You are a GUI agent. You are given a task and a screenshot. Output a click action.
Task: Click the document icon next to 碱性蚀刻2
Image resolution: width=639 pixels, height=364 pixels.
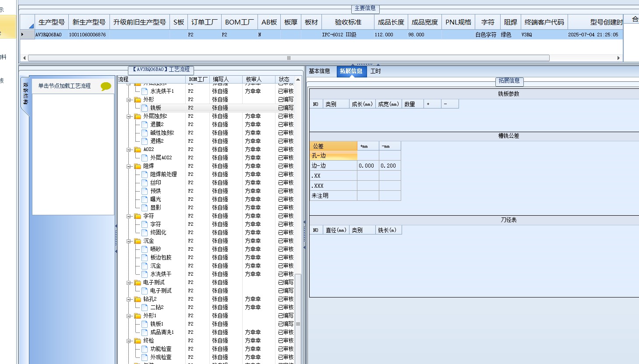[x=145, y=133]
